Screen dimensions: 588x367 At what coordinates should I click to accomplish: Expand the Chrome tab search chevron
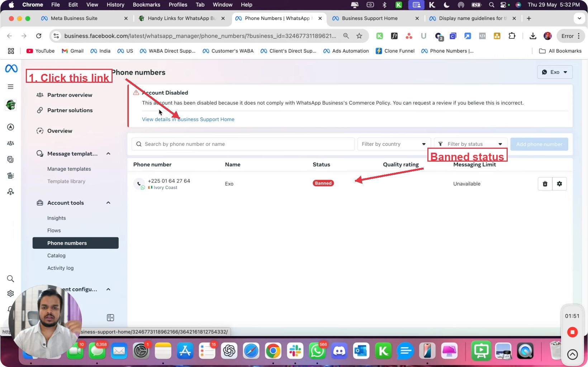click(579, 18)
